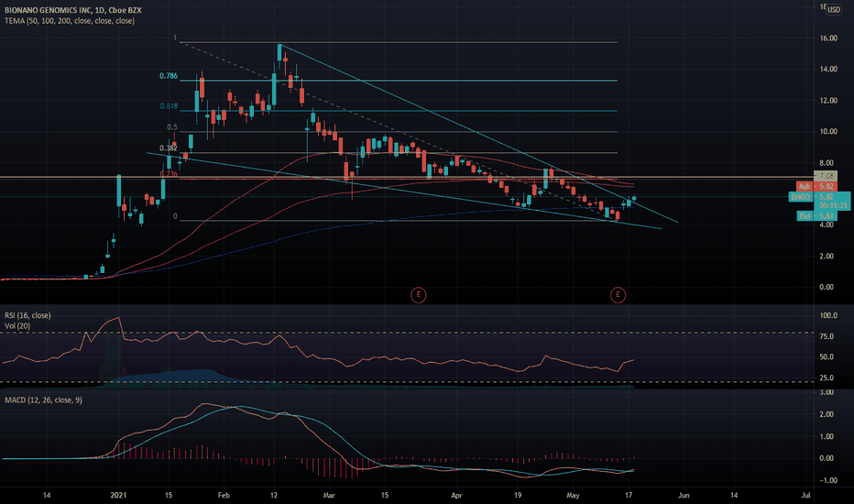Click the Mar date axis label
This screenshot has height=504, width=854.
click(328, 495)
